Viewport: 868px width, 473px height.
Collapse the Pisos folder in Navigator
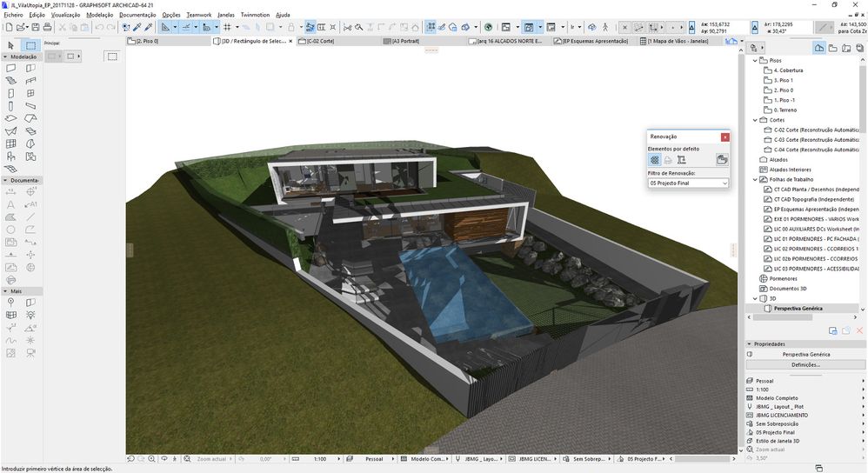pos(755,60)
